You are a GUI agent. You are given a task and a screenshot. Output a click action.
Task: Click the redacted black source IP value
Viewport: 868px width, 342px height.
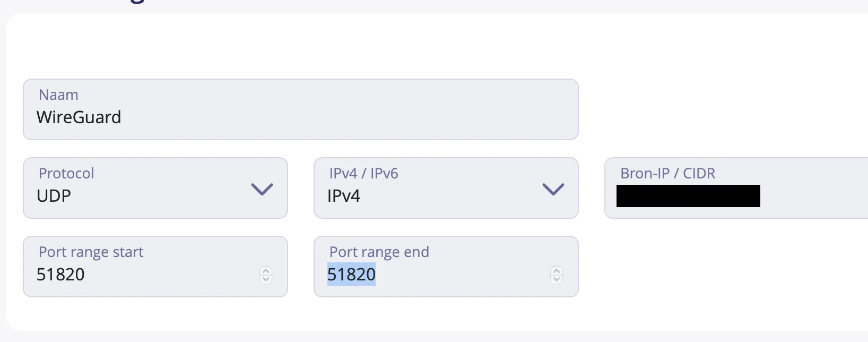coord(688,196)
